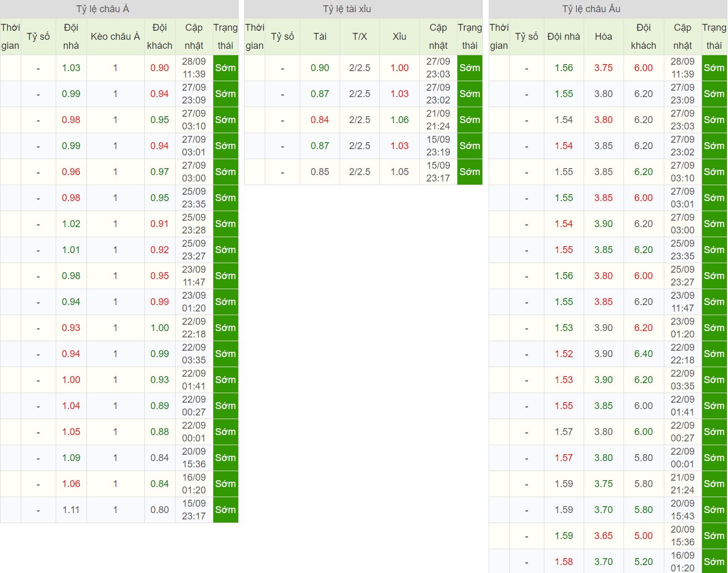Select the 3.65 draw odds value
The image size is (728, 573).
coord(603,536)
